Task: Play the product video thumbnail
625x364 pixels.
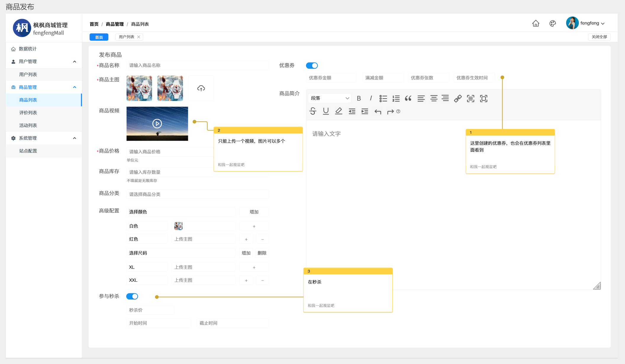Action: click(x=157, y=123)
